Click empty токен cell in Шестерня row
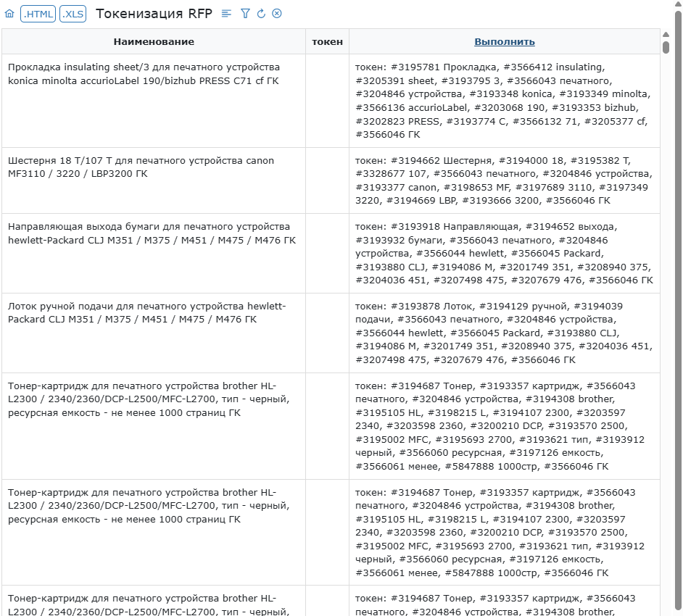Viewport: 683px width, 616px height. point(327,180)
